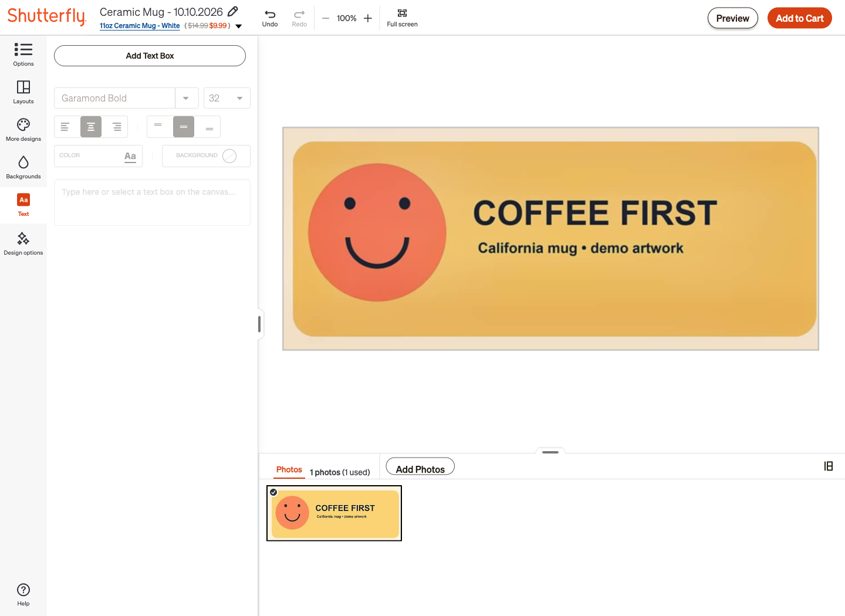This screenshot has height=616, width=845.
Task: Undo the last action
Action: (x=270, y=18)
